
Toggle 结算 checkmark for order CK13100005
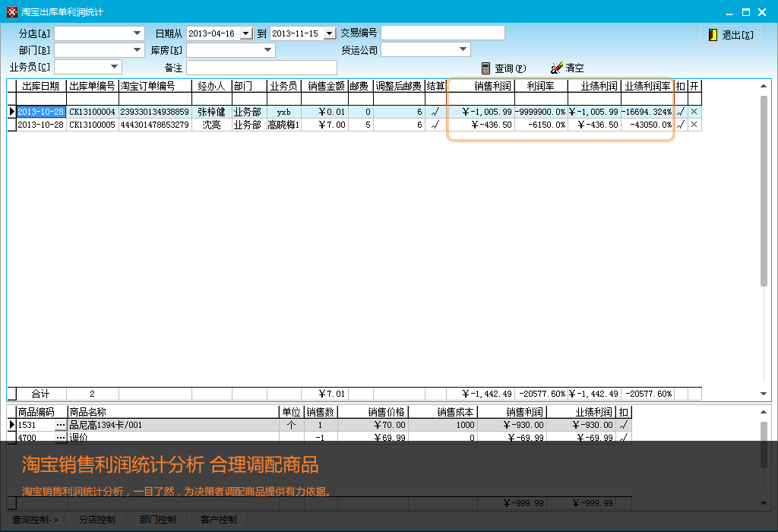[435, 125]
